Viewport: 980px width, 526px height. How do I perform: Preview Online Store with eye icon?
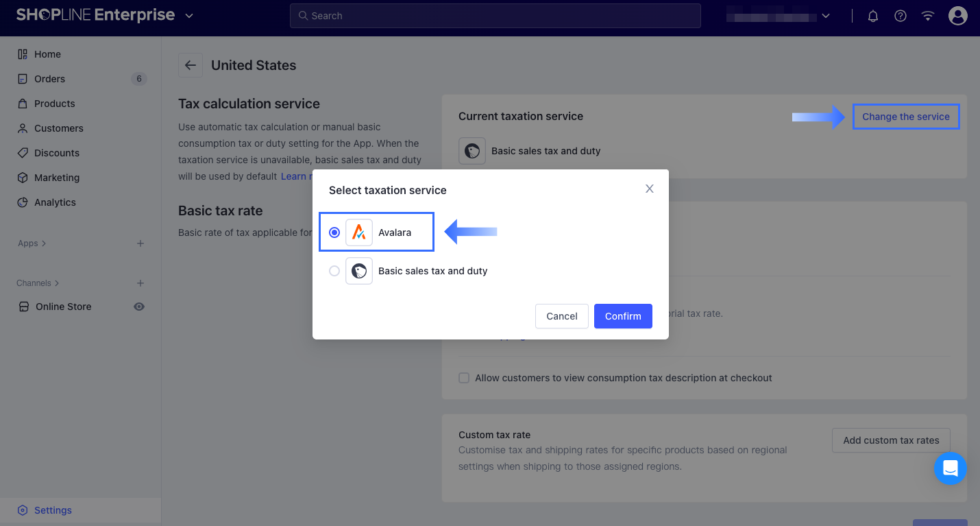139,307
